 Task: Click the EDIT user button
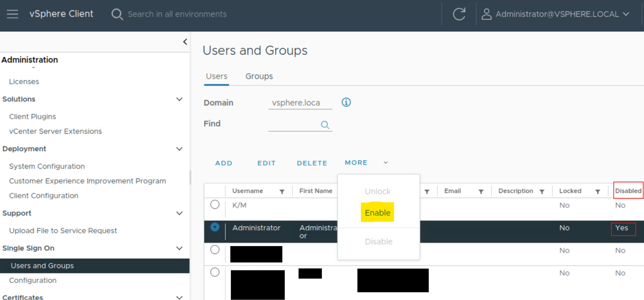pos(266,163)
